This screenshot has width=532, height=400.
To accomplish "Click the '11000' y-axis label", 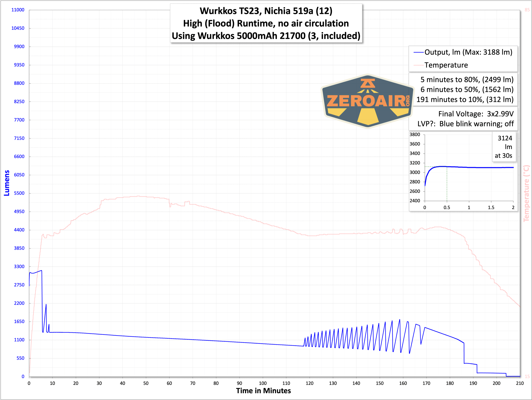I will pos(18,10).
